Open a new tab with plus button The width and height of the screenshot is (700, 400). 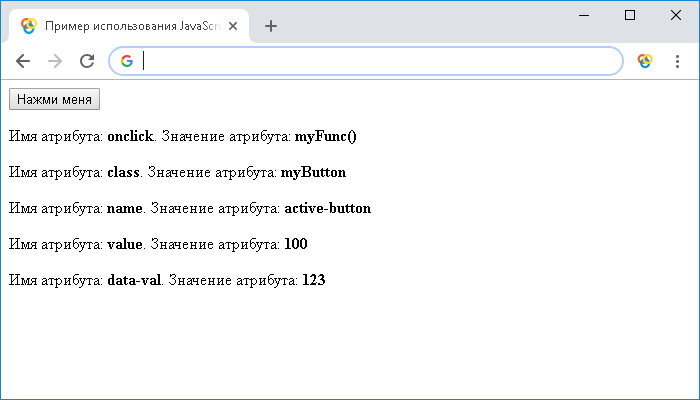(x=270, y=26)
